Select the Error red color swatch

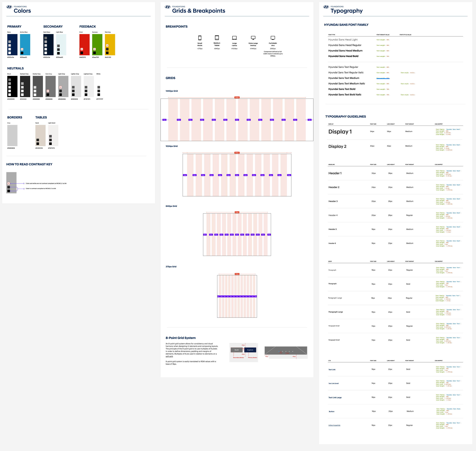coord(84,45)
